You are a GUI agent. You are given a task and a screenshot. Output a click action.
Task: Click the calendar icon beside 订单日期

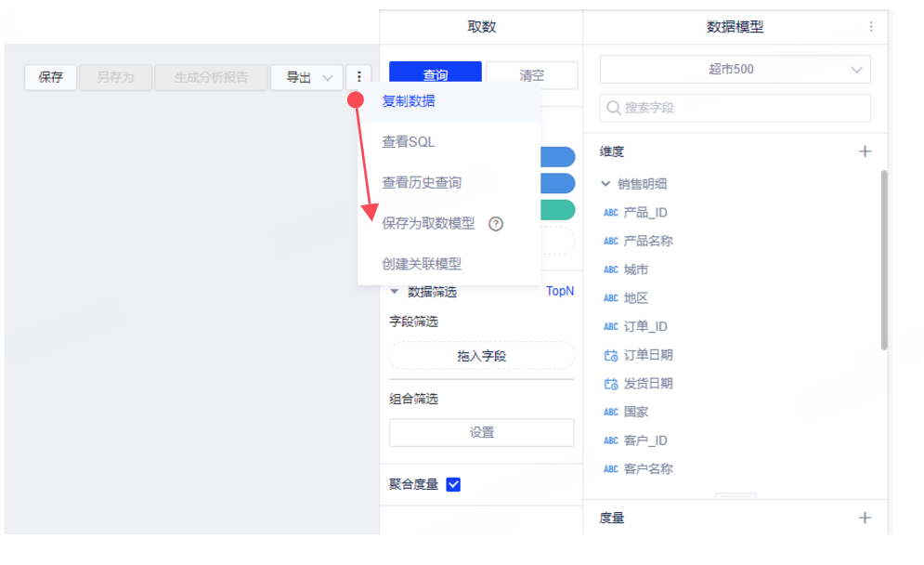pyautogui.click(x=610, y=355)
